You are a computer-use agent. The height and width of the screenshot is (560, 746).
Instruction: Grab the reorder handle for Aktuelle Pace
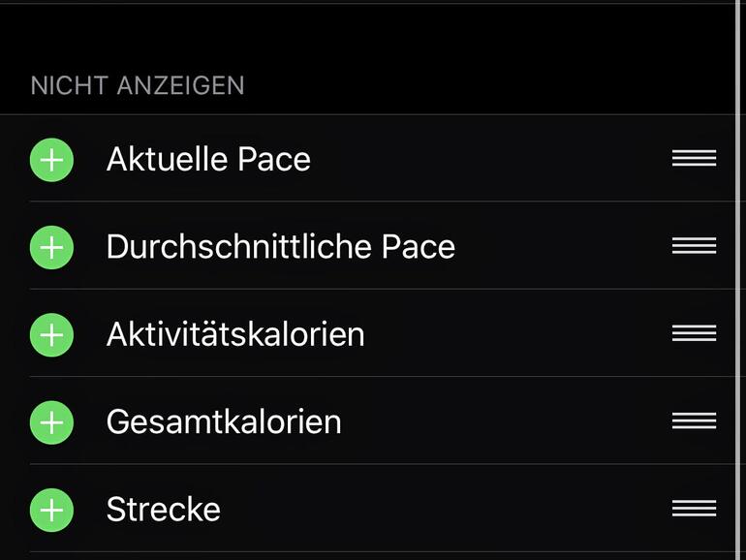coord(694,159)
